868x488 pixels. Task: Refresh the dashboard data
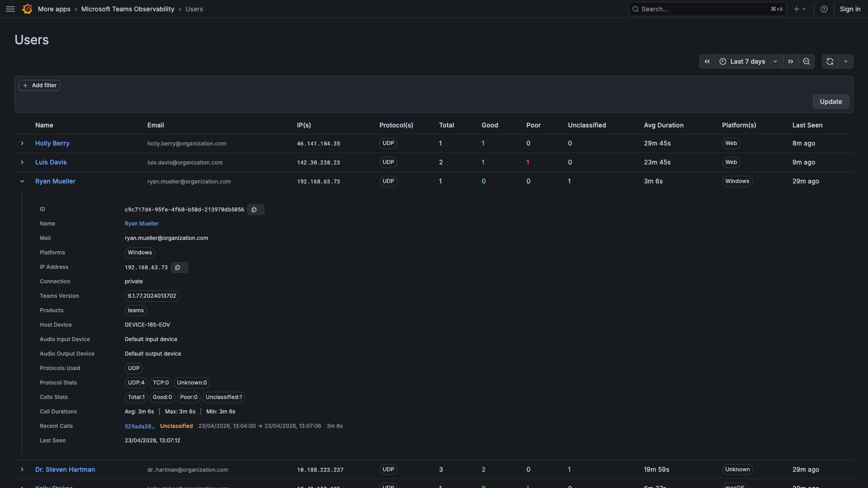pyautogui.click(x=830, y=61)
